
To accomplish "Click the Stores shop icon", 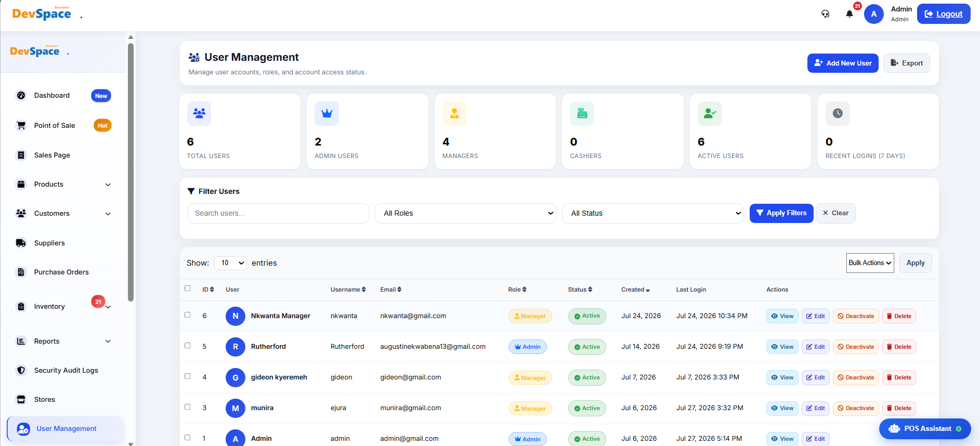I will click(x=21, y=399).
